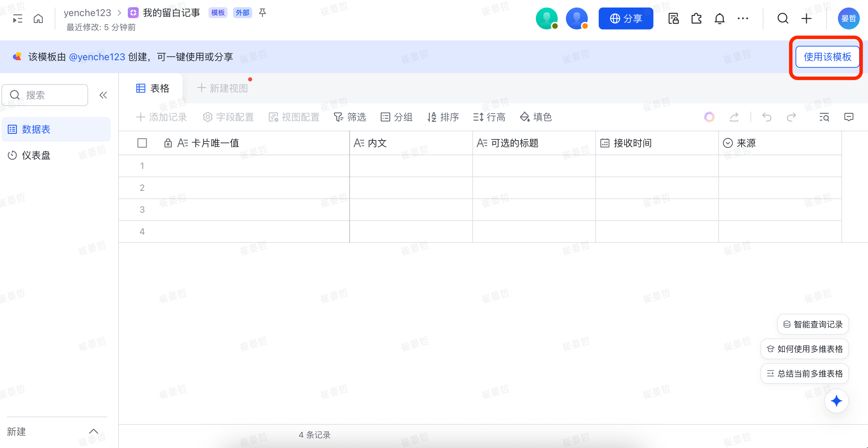Select all records header checkbox
This screenshot has height=448, width=868.
[x=142, y=143]
